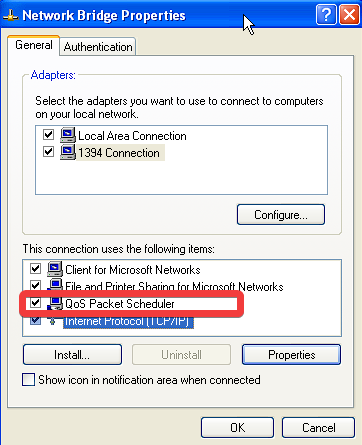Click the Network Bridge title bar icon

11,15
